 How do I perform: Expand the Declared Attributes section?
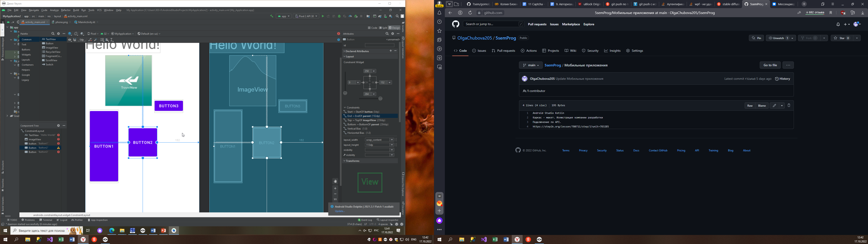click(344, 51)
